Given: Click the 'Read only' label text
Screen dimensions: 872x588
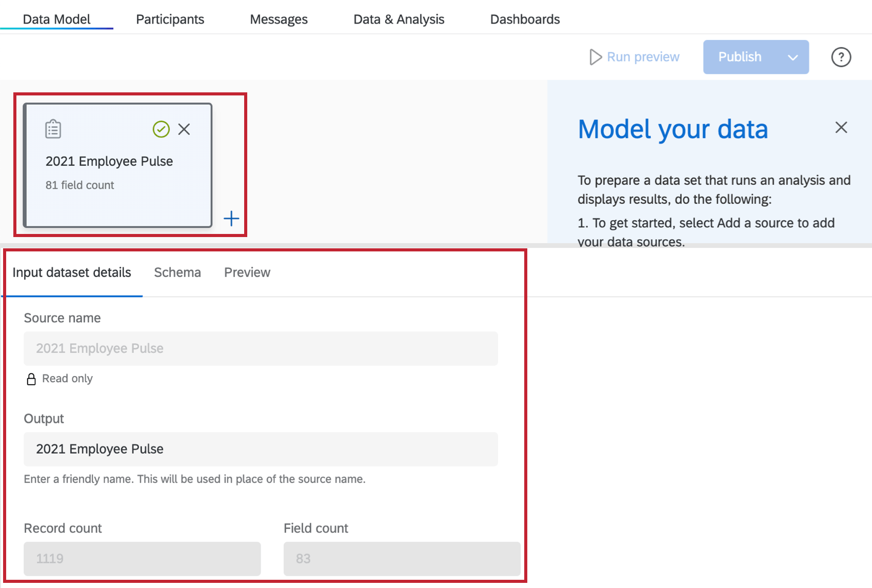Looking at the screenshot, I should coord(67,379).
